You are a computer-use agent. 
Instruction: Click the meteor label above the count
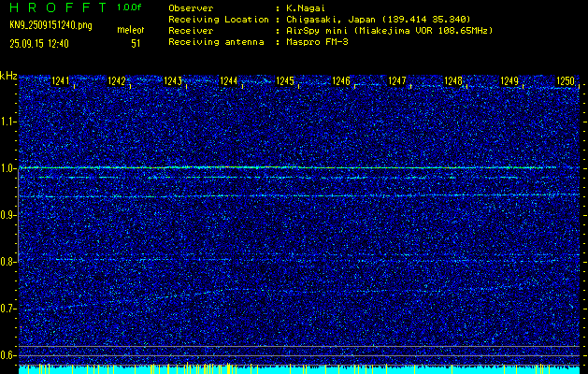[131, 30]
